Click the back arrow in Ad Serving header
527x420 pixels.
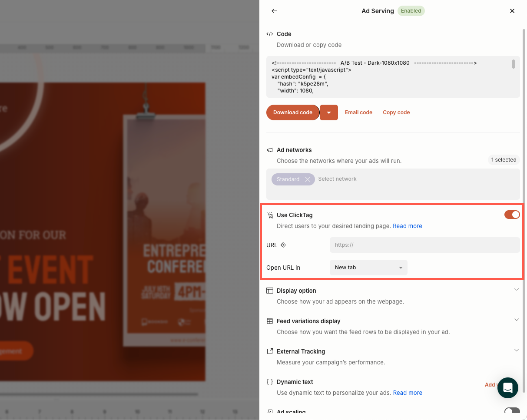pyautogui.click(x=274, y=11)
